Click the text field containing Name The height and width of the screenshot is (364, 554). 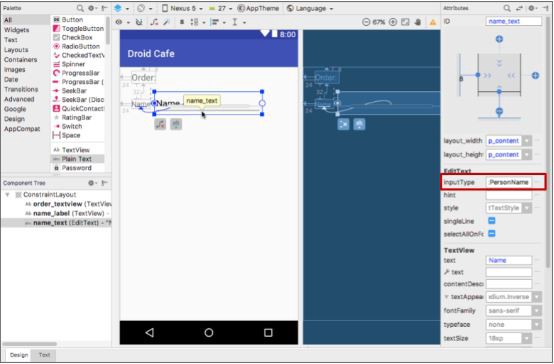coord(508,260)
